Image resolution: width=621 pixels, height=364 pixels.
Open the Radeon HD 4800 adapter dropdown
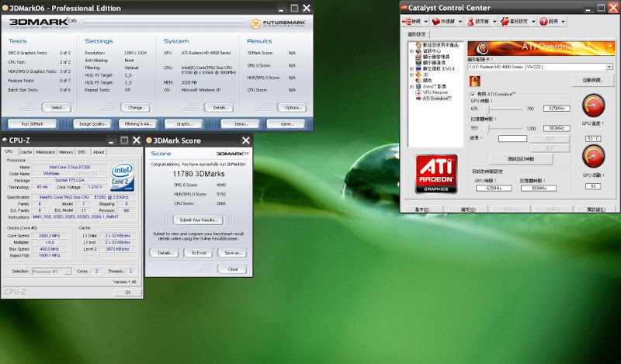click(609, 67)
